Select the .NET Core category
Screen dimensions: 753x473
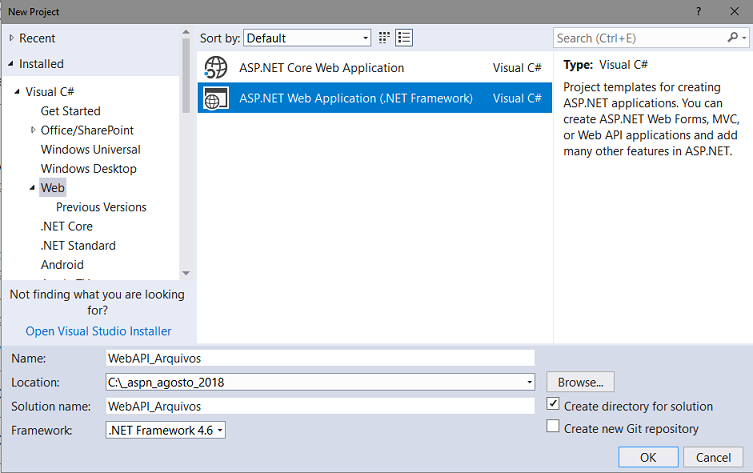67,226
